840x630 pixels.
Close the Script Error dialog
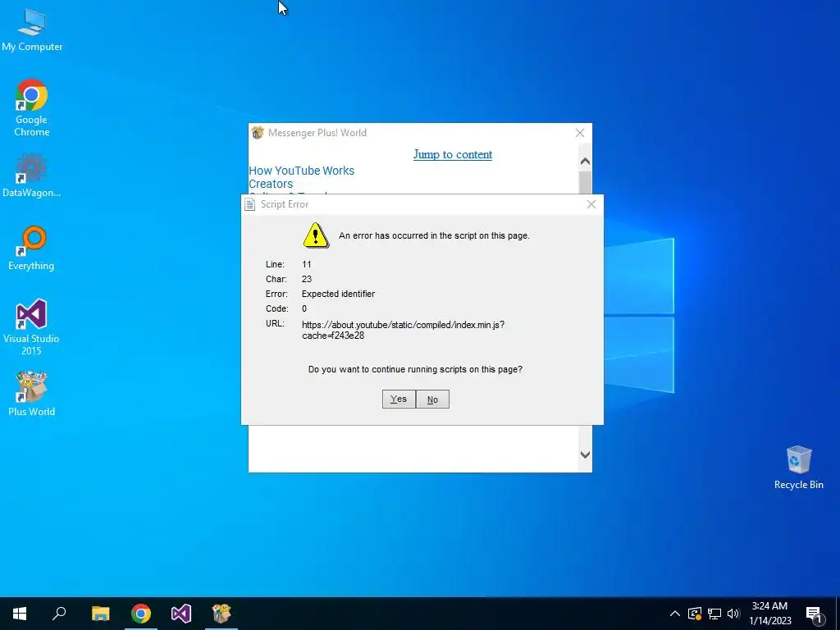[x=591, y=204]
